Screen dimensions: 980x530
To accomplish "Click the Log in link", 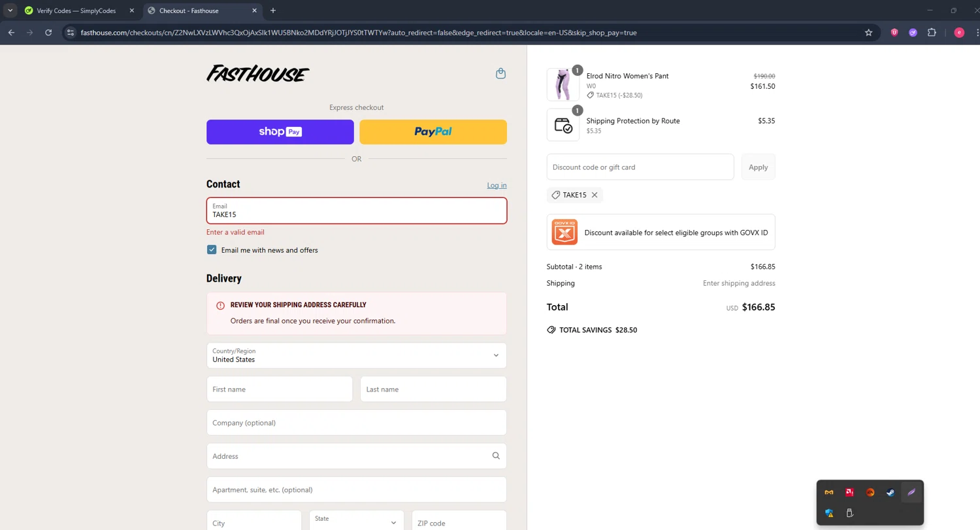I will (x=497, y=186).
